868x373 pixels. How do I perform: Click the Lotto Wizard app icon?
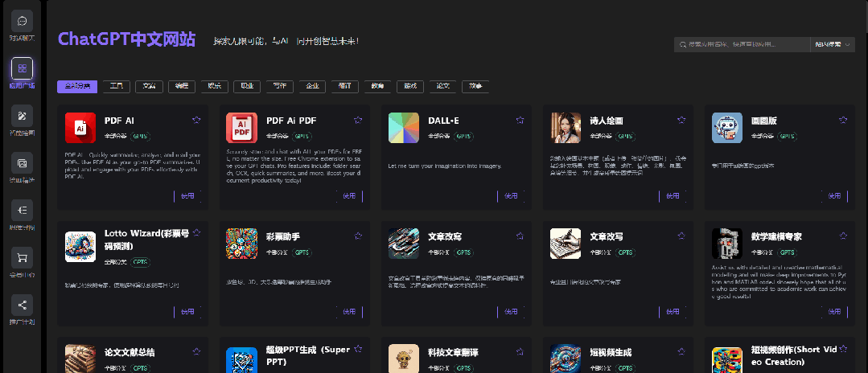(80, 247)
